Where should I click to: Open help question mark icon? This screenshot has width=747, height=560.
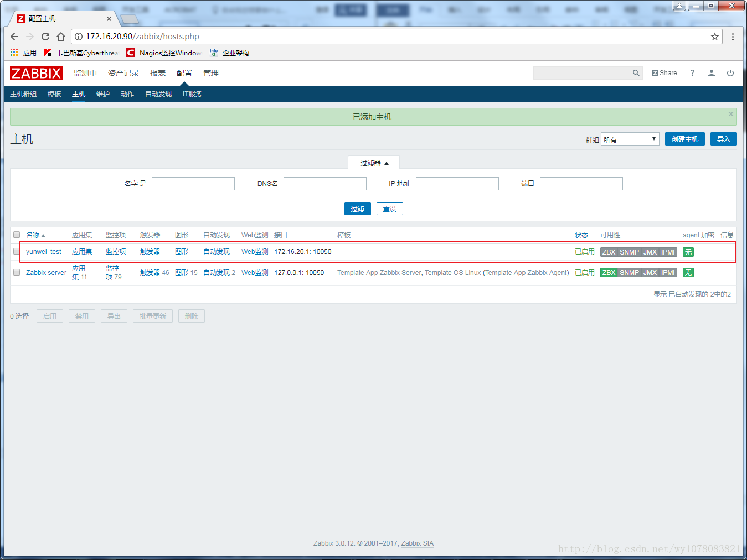[x=692, y=73]
